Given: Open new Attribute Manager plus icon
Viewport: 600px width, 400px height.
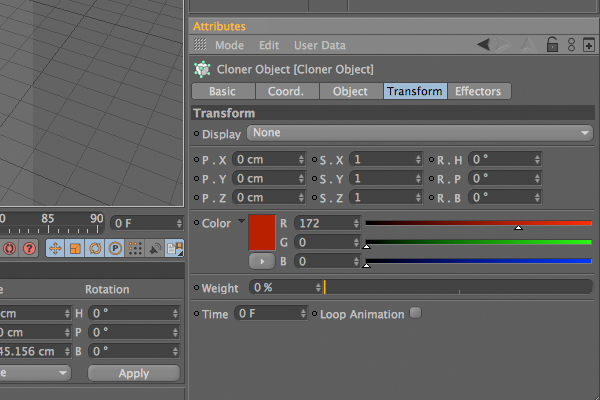Looking at the screenshot, I should tap(589, 45).
